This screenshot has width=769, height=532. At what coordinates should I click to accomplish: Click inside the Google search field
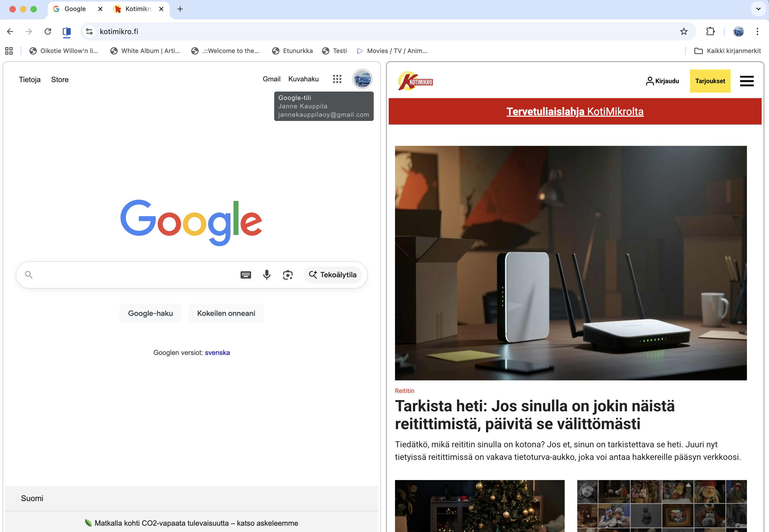pos(133,274)
